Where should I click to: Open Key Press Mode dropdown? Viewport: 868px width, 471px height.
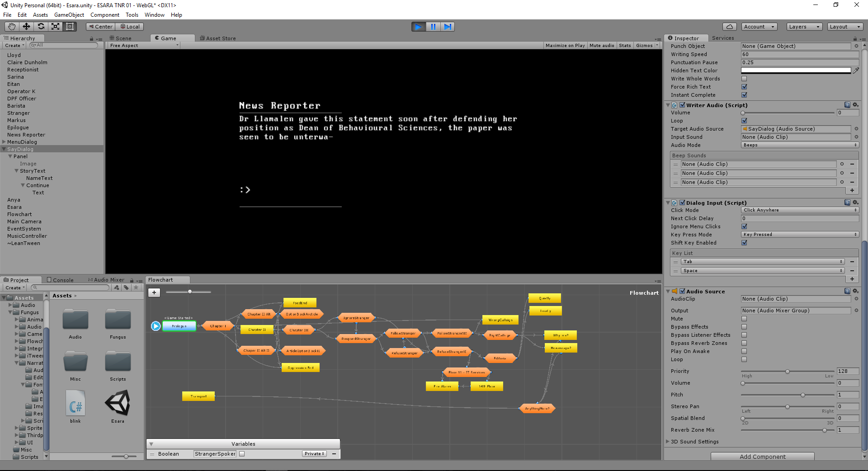[x=800, y=235]
